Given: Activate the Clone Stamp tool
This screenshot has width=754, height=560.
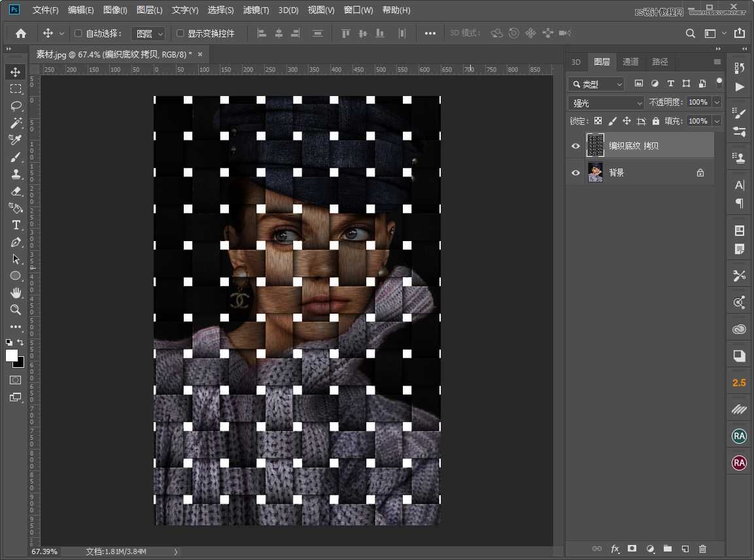Looking at the screenshot, I should click(x=16, y=174).
